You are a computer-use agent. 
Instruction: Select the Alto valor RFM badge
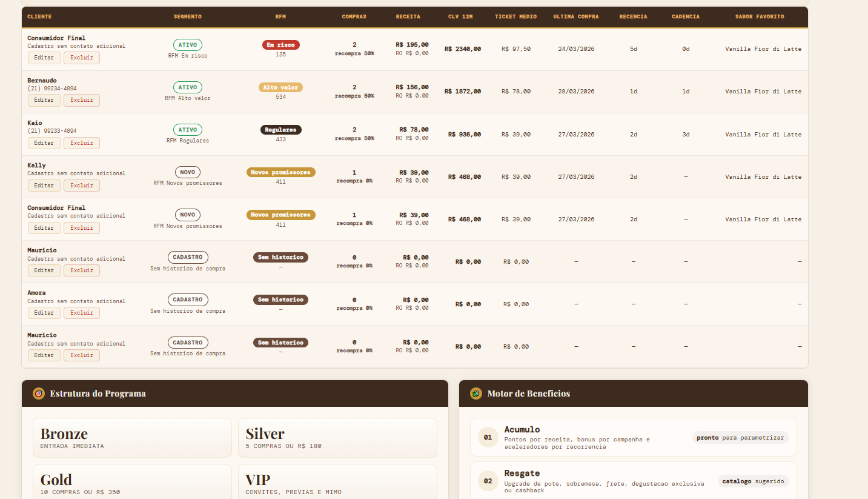[280, 87]
